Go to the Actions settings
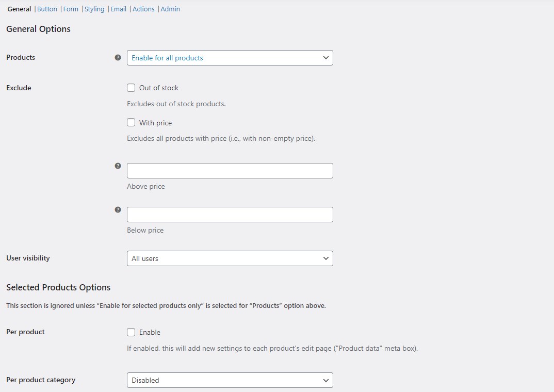554x392 pixels. (x=143, y=9)
